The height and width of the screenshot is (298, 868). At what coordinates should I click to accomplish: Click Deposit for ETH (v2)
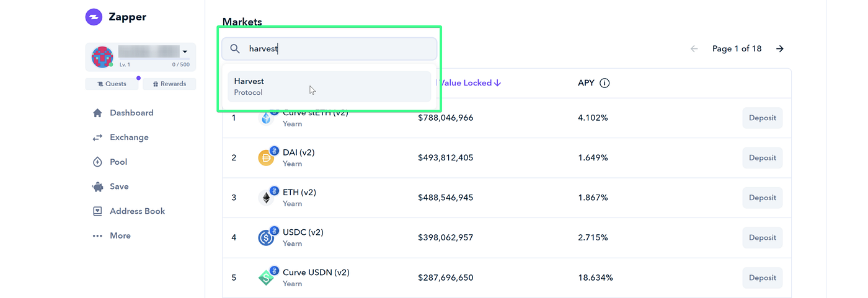pos(763,198)
